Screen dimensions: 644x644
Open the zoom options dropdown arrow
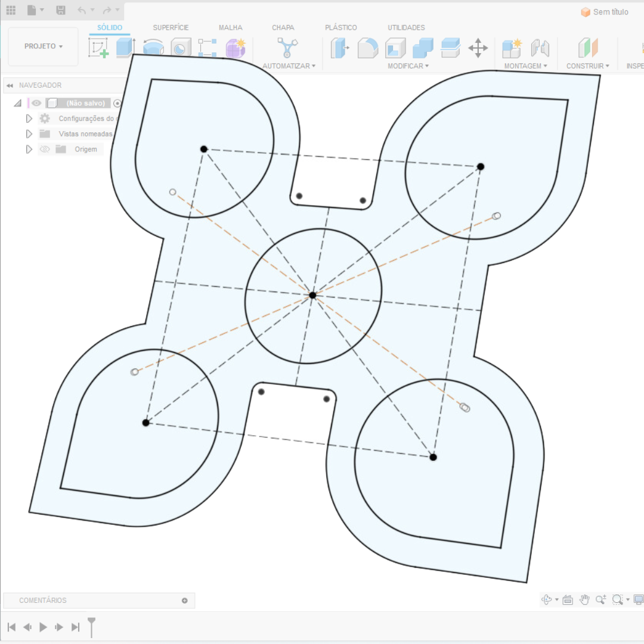coord(627,600)
